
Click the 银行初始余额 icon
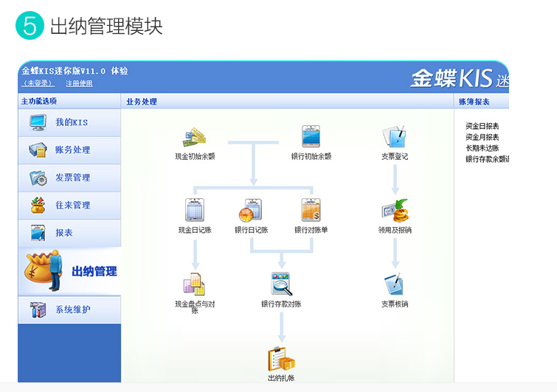coord(311,138)
